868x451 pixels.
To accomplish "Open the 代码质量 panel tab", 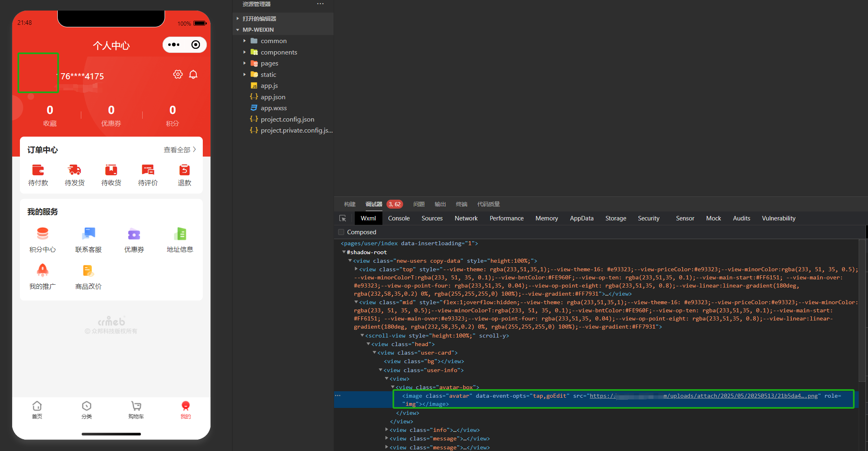I will pyautogui.click(x=488, y=204).
